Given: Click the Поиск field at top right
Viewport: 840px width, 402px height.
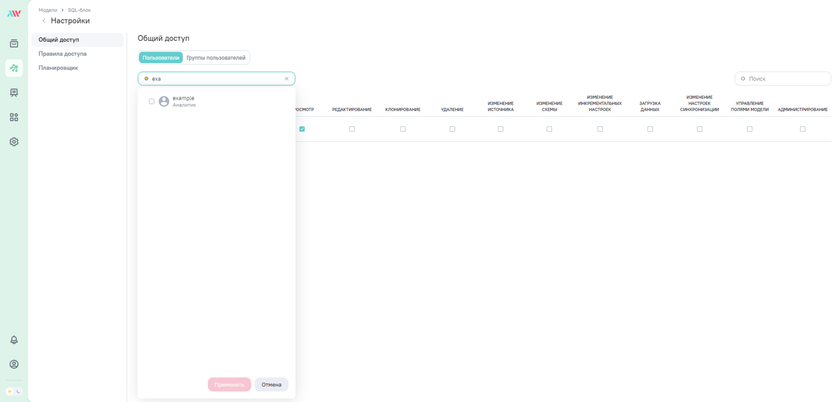Looking at the screenshot, I should pyautogui.click(x=785, y=79).
